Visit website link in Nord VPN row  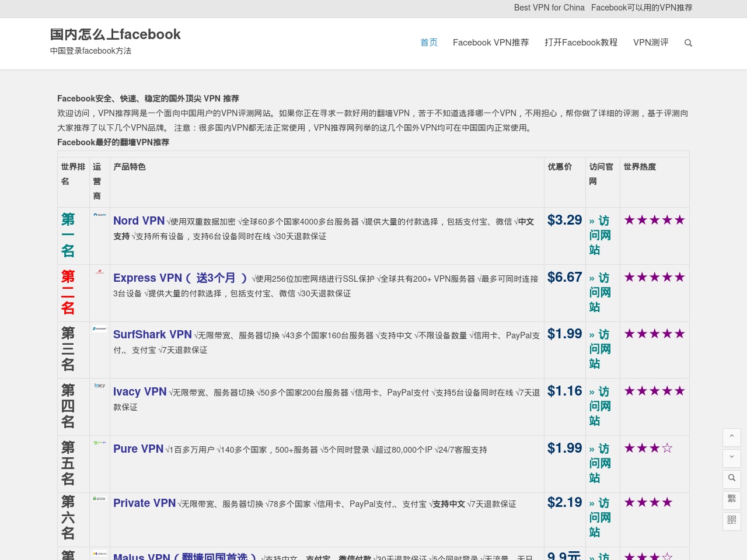tap(600, 235)
